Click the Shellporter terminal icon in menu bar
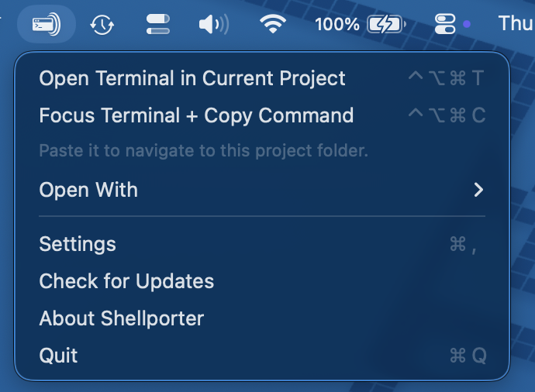Image resolution: width=535 pixels, height=392 pixels. click(47, 24)
